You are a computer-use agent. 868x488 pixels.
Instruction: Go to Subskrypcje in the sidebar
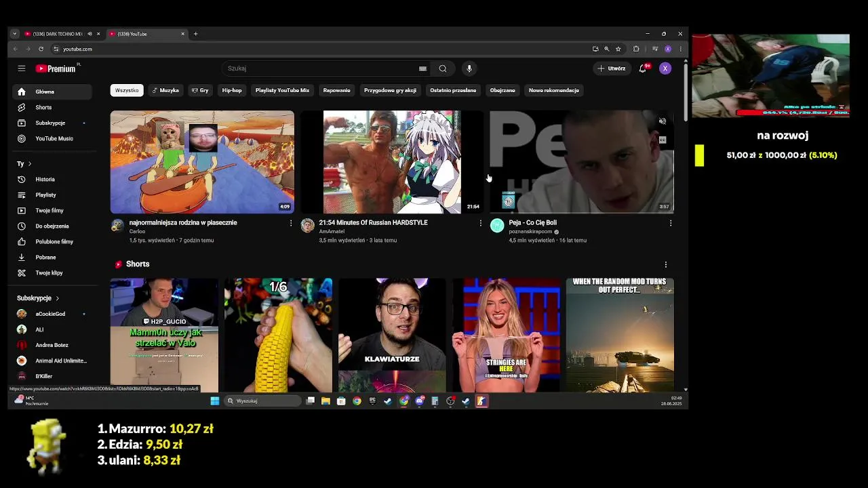pyautogui.click(x=53, y=123)
